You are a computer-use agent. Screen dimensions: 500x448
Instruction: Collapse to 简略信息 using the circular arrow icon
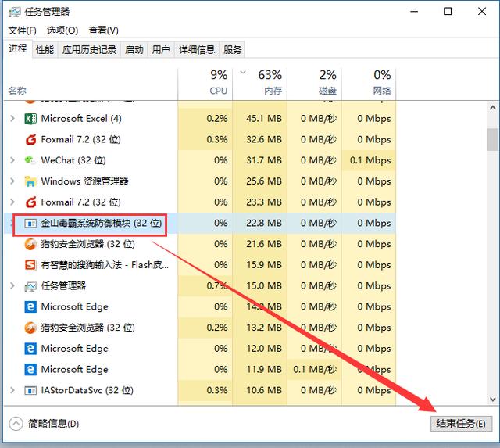tap(16, 424)
